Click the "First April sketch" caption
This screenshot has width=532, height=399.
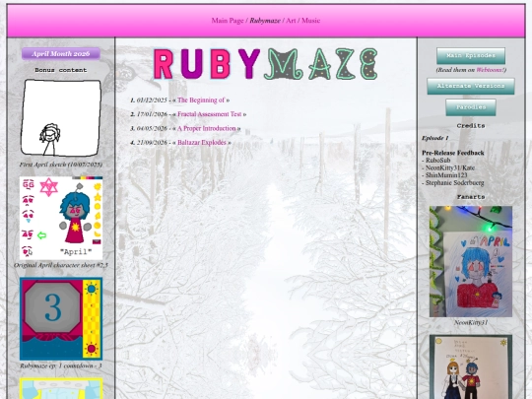pyautogui.click(x=61, y=165)
